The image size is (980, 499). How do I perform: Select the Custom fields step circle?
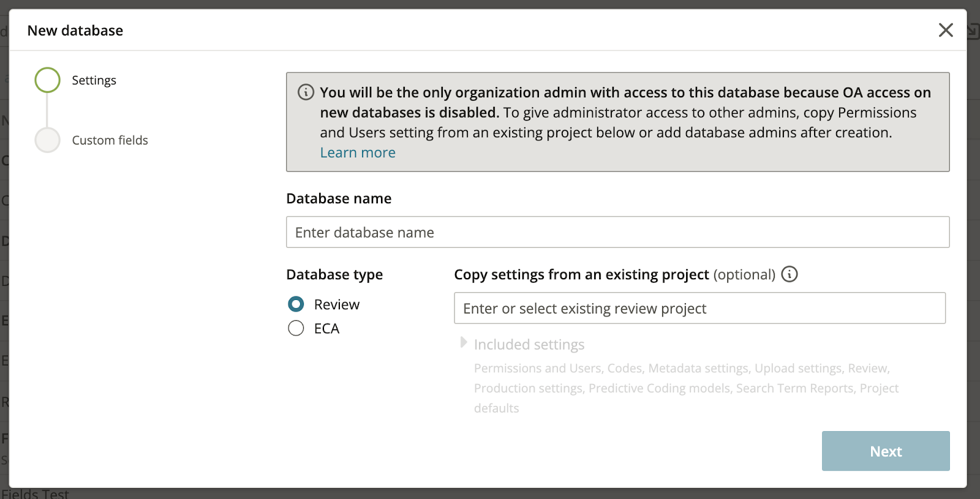tap(48, 140)
